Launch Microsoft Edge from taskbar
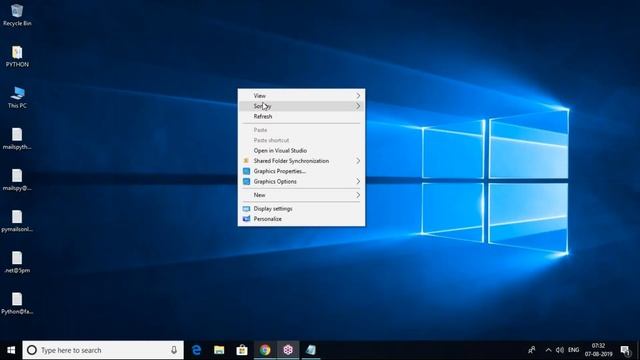Screen dimensions: 640x360 (x=196, y=350)
